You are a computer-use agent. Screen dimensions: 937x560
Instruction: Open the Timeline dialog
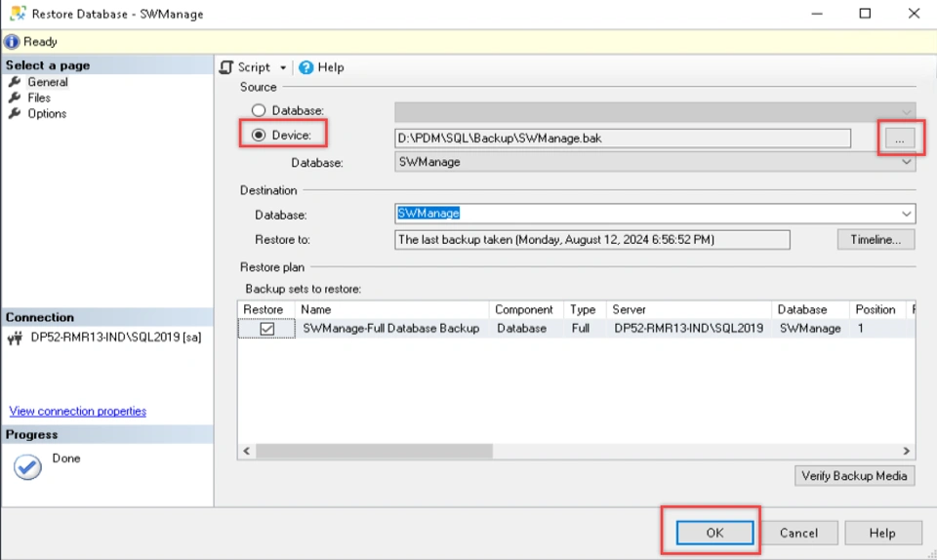(x=876, y=240)
